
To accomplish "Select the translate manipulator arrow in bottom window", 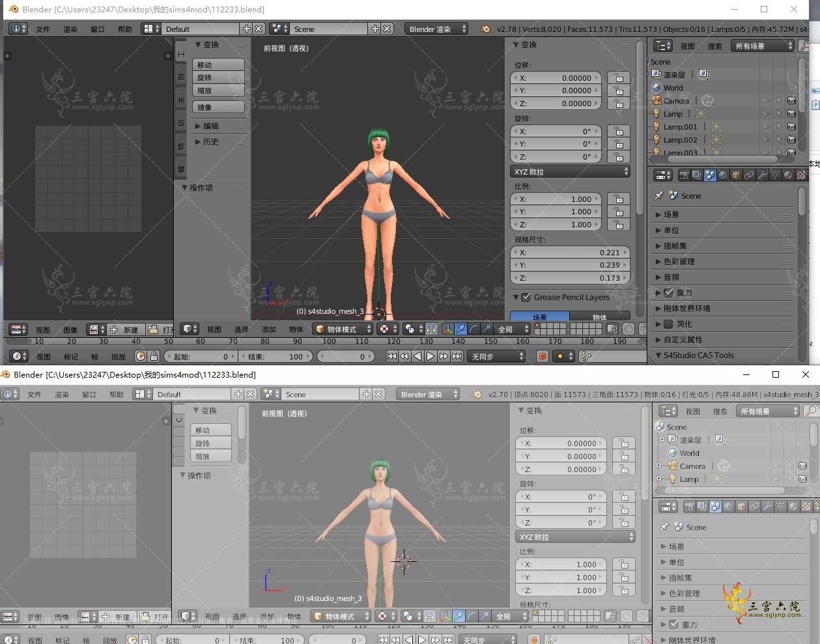I will (459, 616).
